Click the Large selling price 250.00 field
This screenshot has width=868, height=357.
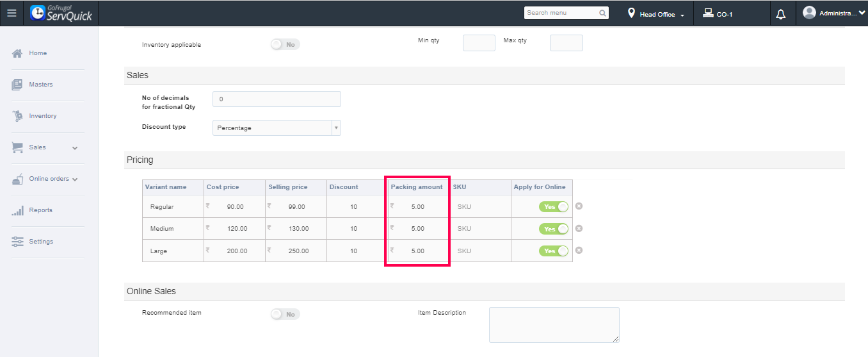(x=296, y=251)
